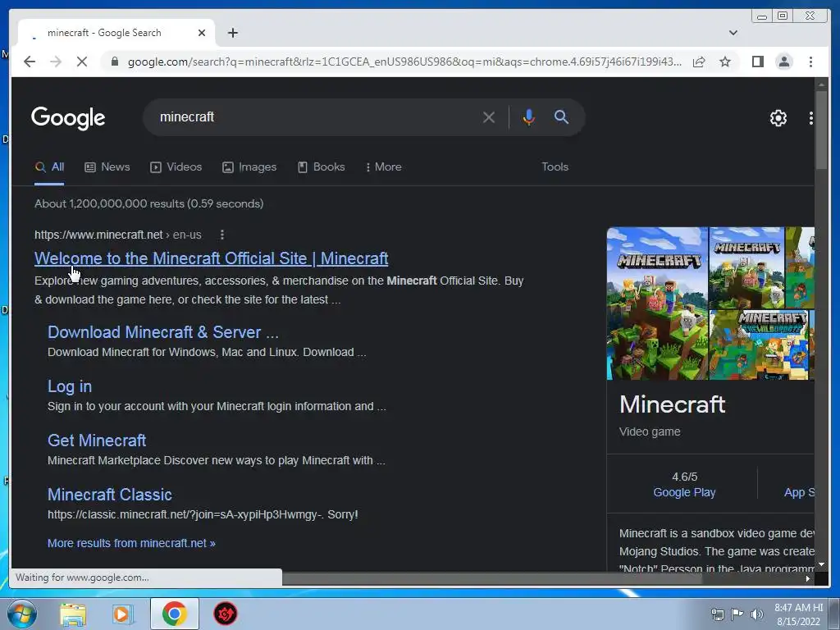Image resolution: width=840 pixels, height=630 pixels.
Task: Click the Minecraft knowledge panel title
Action: (x=673, y=404)
